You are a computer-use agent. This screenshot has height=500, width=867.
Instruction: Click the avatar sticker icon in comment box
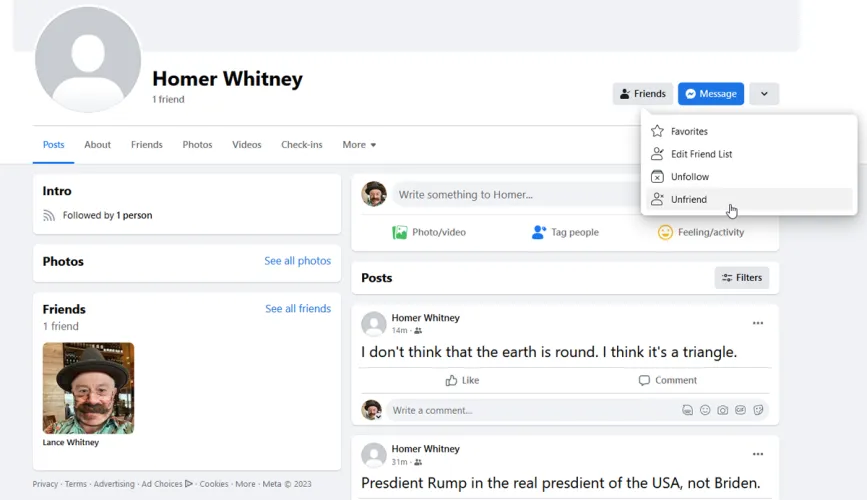(687, 410)
